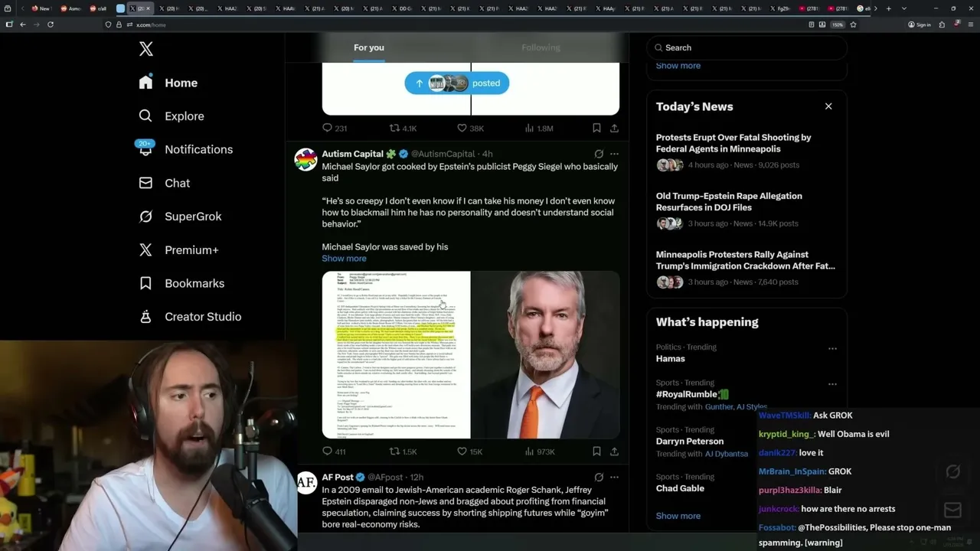Image resolution: width=980 pixels, height=551 pixels.
Task: Switch to the For you tab
Action: [369, 47]
